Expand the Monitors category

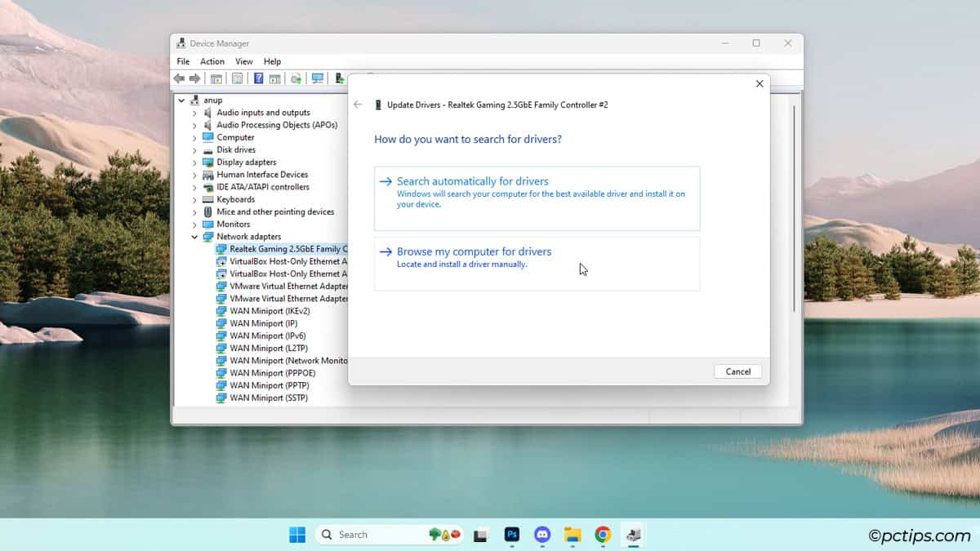[194, 224]
